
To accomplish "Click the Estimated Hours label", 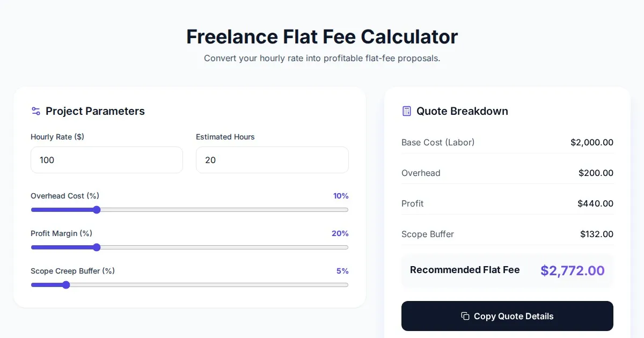I will 225,137.
